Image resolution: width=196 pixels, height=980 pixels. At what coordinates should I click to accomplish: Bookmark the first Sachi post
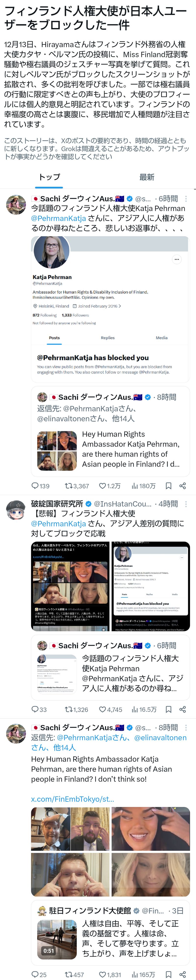pos(168,486)
